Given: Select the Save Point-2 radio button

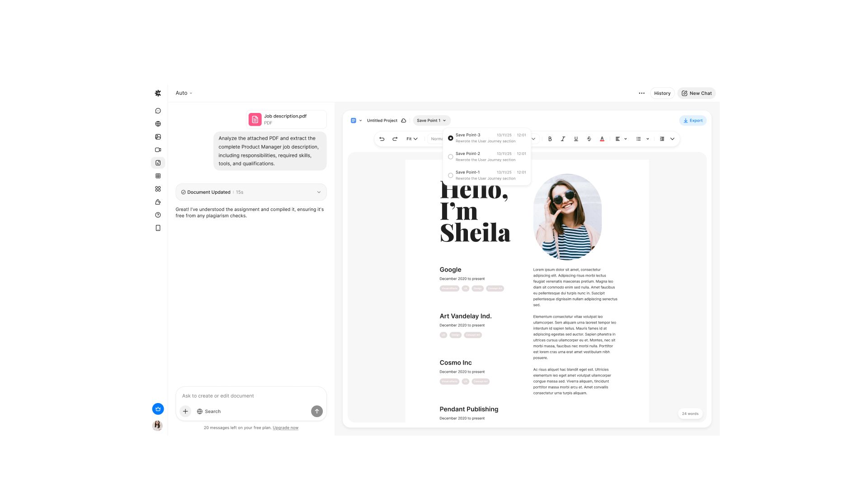Looking at the screenshot, I should click(x=450, y=156).
